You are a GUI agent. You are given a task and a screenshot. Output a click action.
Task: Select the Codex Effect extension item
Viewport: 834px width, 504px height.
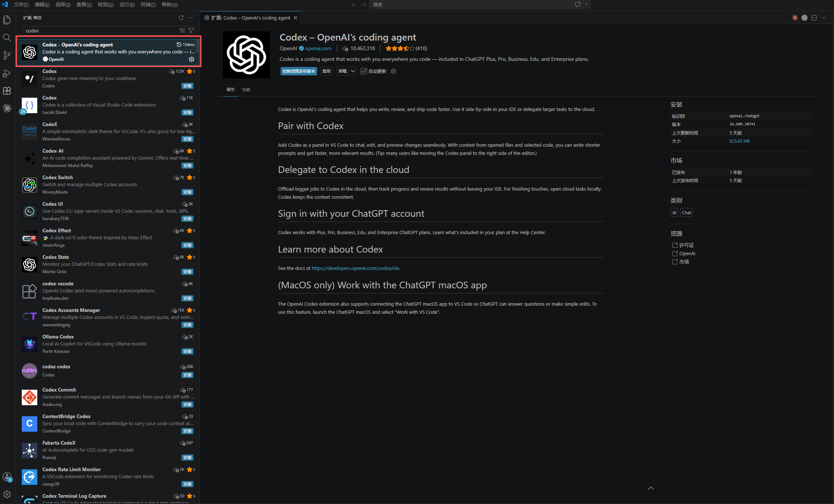point(108,238)
